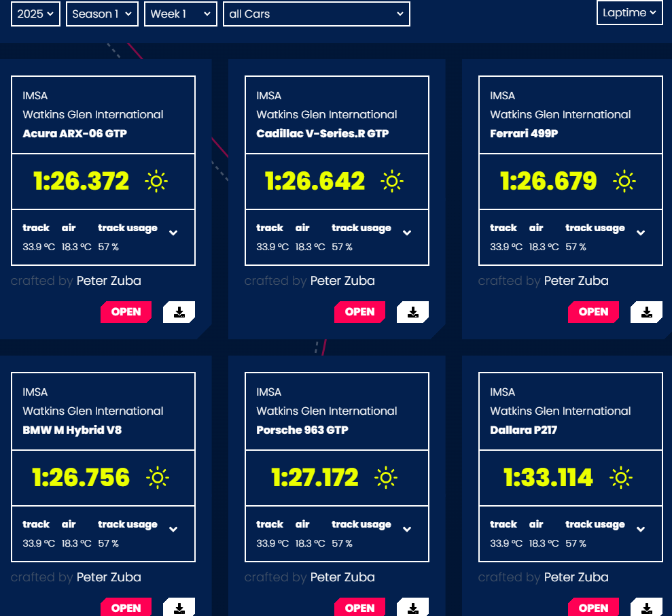Open the Season 1 dropdown

click(102, 14)
